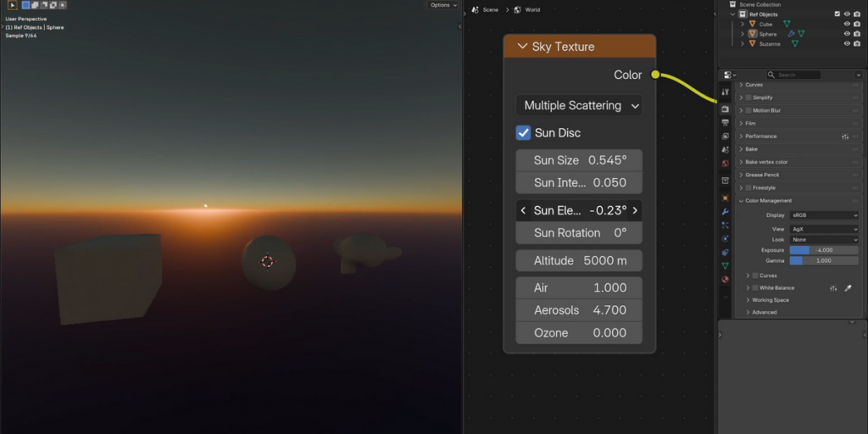This screenshot has width=868, height=434.
Task: Choose the Invert selection mode icon
Action: [x=53, y=5]
